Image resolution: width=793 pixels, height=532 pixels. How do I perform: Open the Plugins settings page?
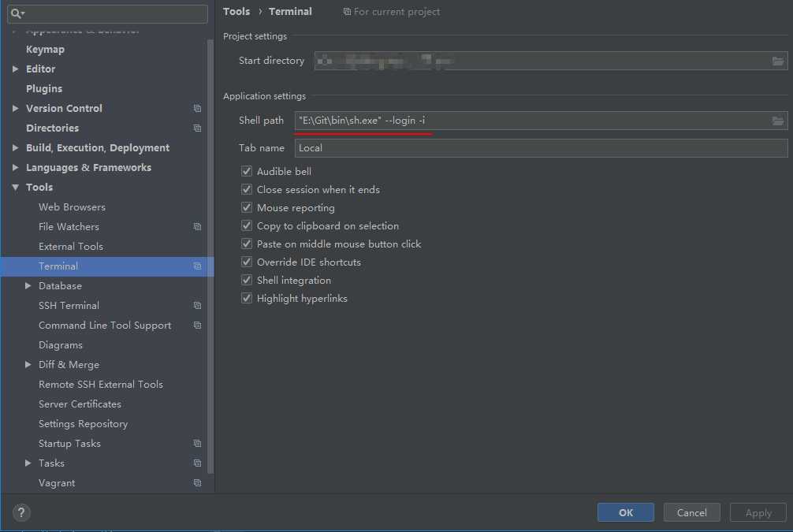click(44, 89)
